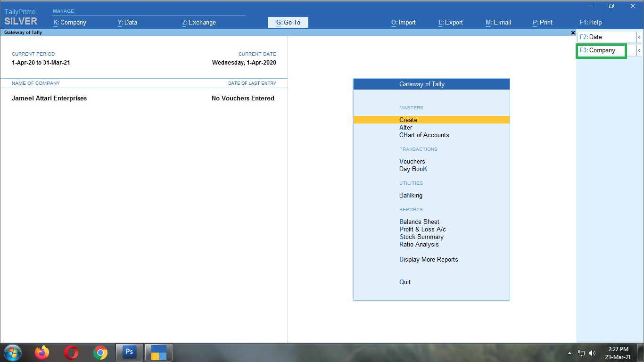Open the K: Company menu
This screenshot has width=644, height=362.
point(70,22)
